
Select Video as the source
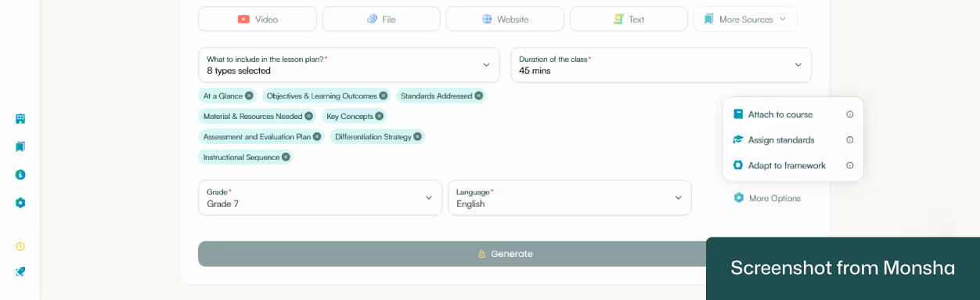point(258,19)
